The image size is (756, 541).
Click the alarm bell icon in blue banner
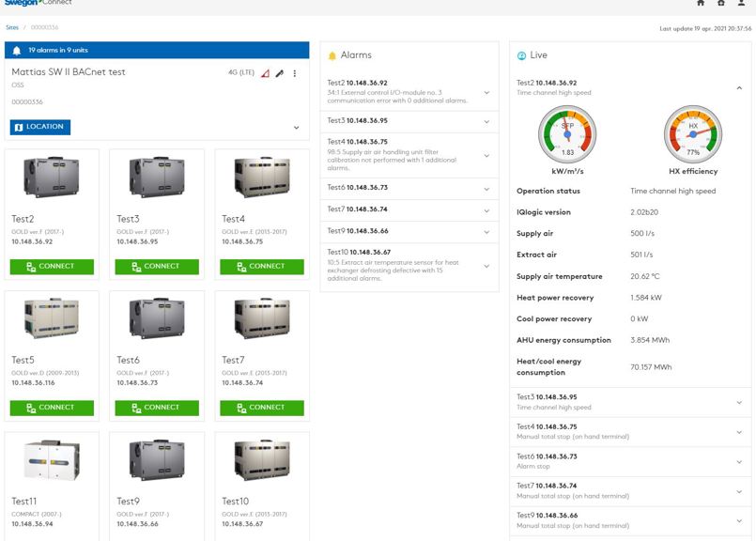[16, 50]
